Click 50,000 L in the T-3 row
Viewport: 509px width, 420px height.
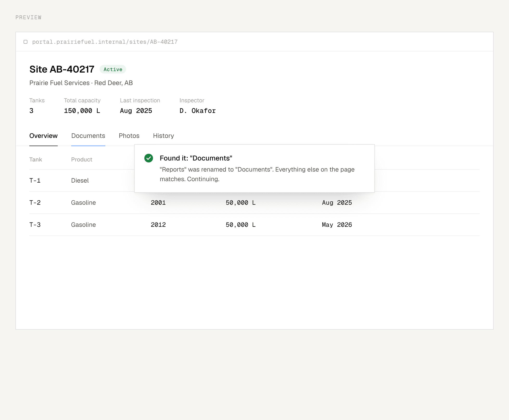241,225
